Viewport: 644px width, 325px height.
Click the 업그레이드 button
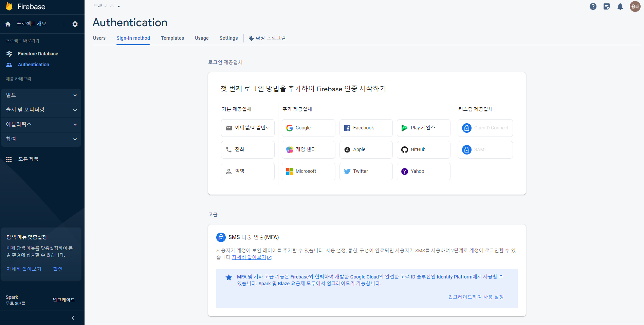tap(64, 300)
